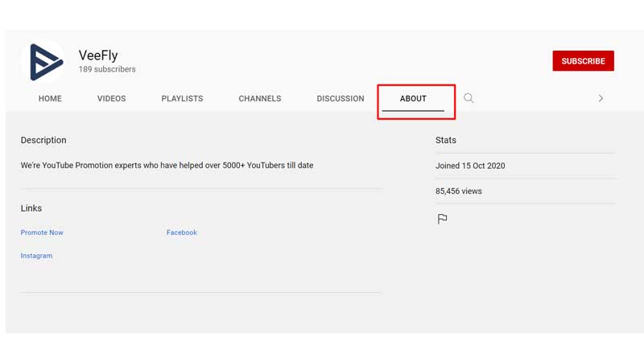
Task: Open the Instagram link
Action: [36, 256]
